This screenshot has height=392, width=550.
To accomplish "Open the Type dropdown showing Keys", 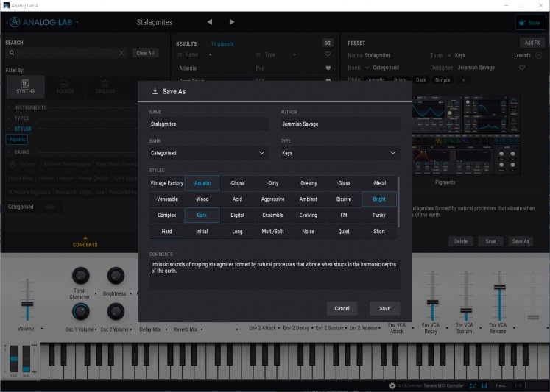I will 340,153.
